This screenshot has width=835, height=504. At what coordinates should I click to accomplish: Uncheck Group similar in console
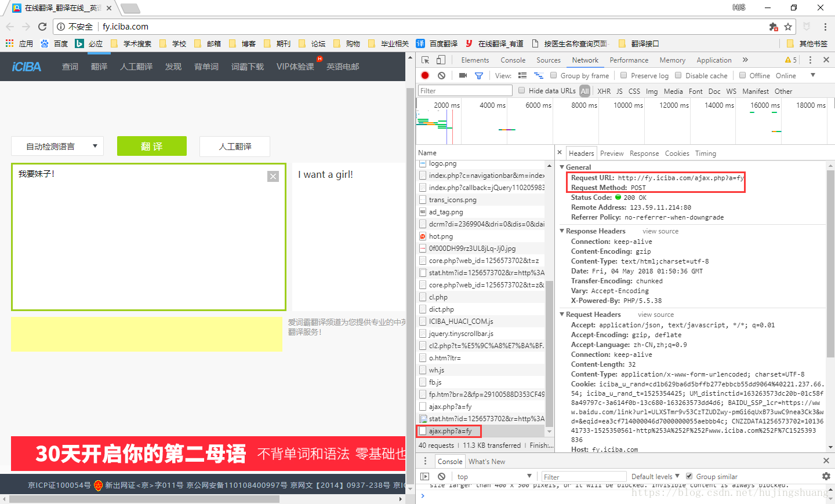coord(689,476)
